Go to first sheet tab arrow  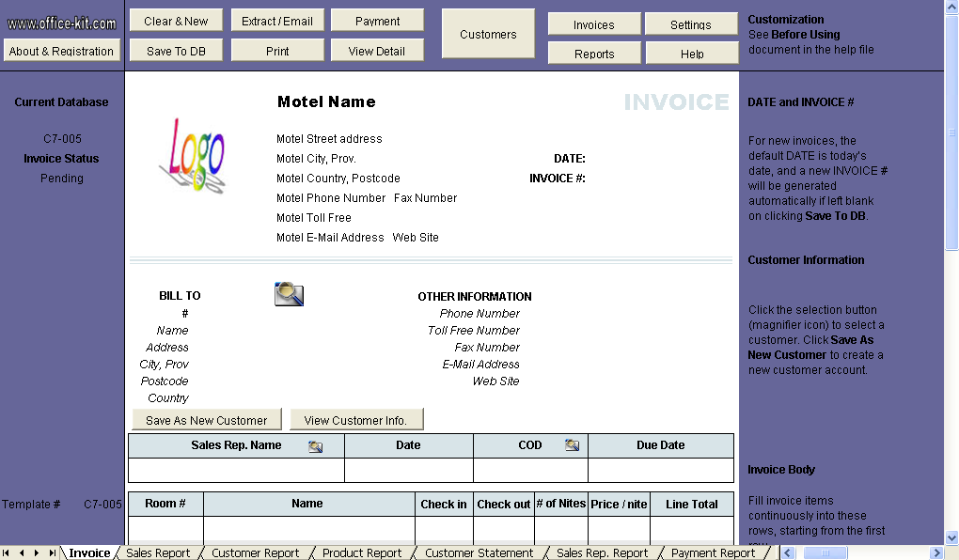click(x=7, y=552)
